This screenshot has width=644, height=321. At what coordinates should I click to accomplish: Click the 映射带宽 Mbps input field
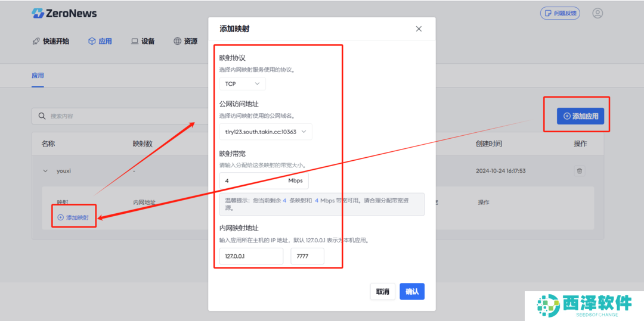pos(253,180)
